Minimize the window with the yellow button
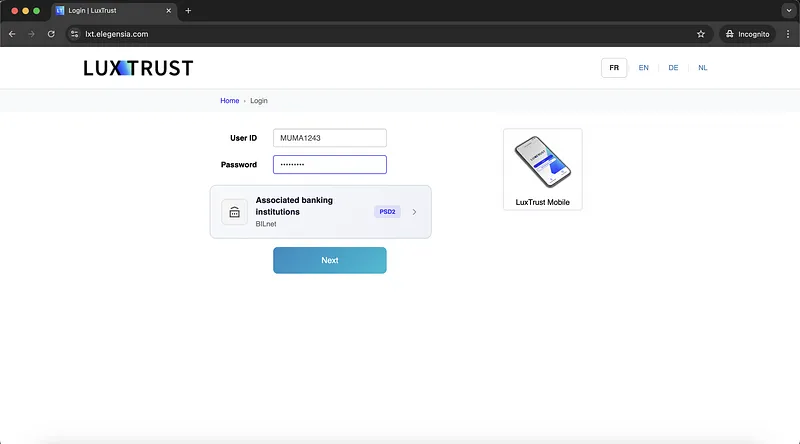800x444 pixels. [26, 11]
